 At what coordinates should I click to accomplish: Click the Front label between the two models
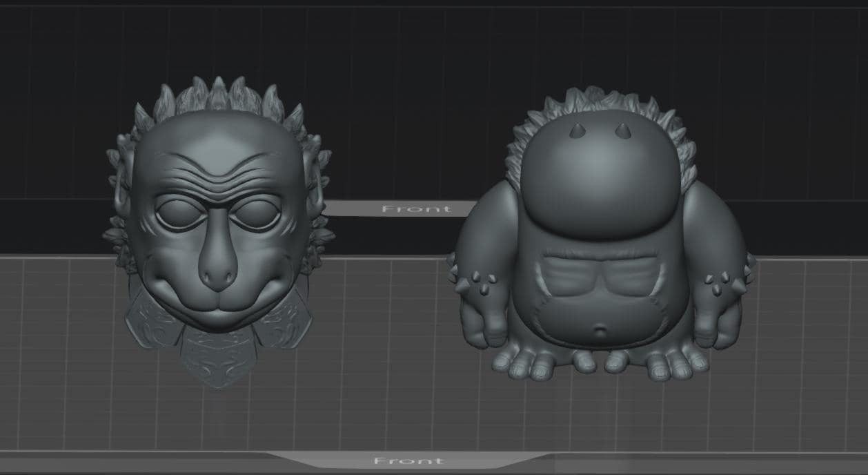(x=416, y=209)
